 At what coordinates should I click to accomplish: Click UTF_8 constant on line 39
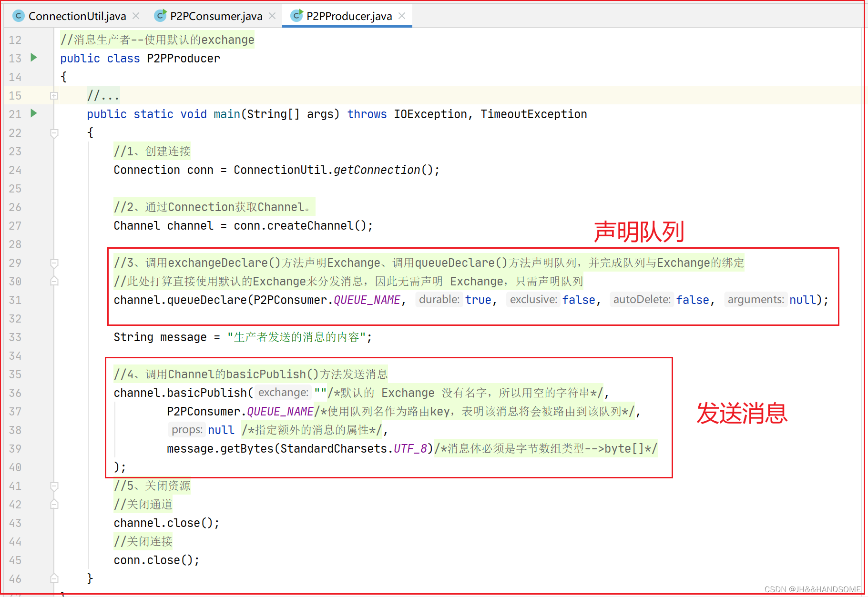(410, 449)
